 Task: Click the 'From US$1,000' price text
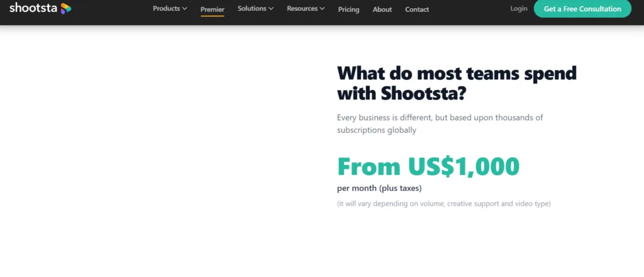[x=428, y=166]
